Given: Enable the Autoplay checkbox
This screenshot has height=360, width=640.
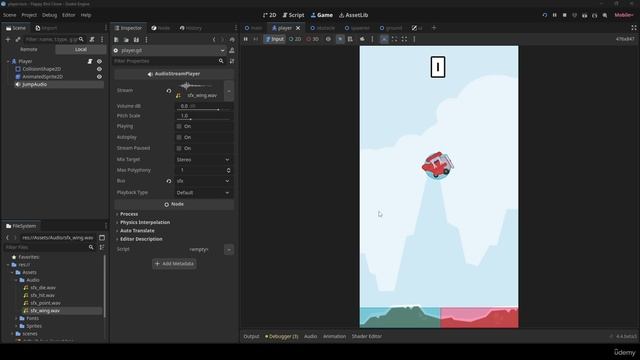Looking at the screenshot, I should 179,138.
